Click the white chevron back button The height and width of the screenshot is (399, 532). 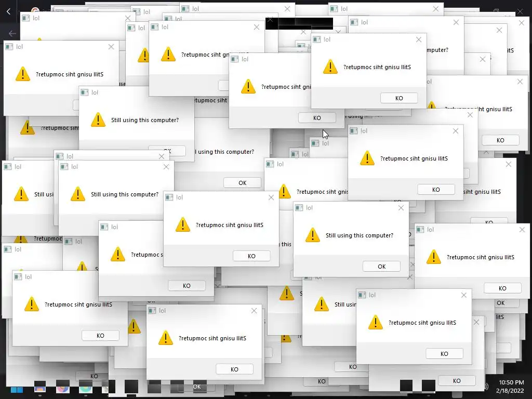point(9,11)
